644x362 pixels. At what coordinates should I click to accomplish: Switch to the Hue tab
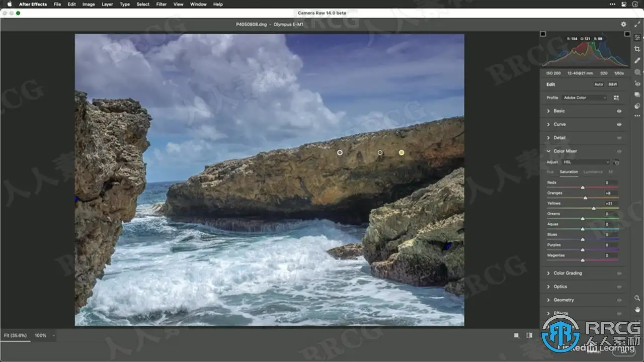coord(550,172)
